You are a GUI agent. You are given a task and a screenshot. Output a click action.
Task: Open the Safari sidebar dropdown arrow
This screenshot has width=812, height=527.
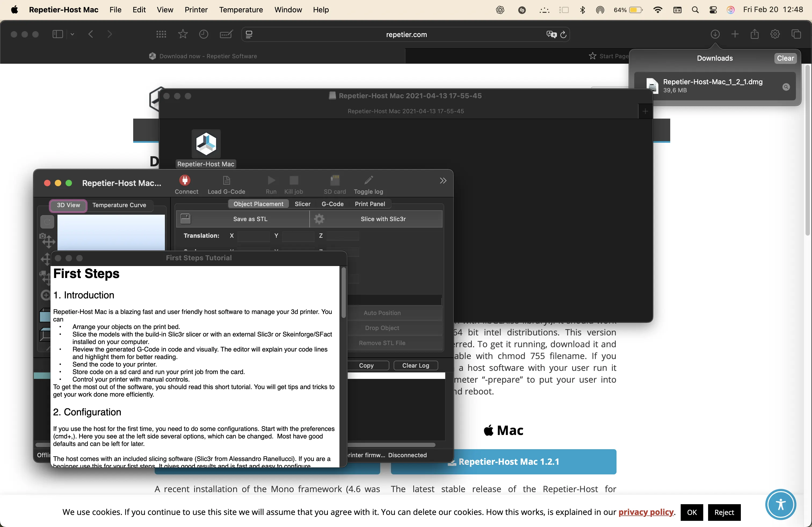click(x=72, y=34)
